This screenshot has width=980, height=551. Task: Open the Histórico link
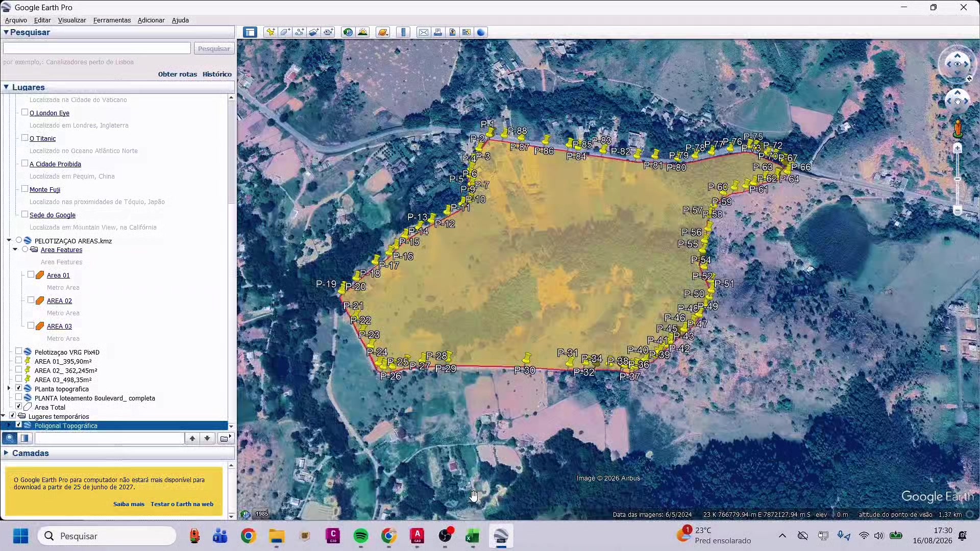[x=217, y=74]
